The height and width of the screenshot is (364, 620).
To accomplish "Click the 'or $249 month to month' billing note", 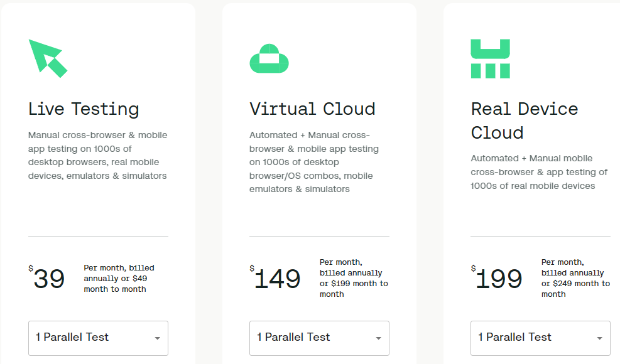I will tap(575, 289).
